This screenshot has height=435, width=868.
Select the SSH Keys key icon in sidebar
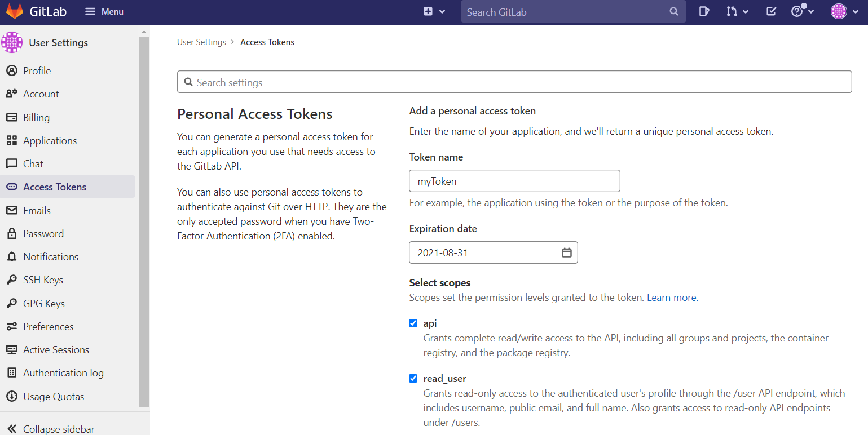(x=12, y=279)
